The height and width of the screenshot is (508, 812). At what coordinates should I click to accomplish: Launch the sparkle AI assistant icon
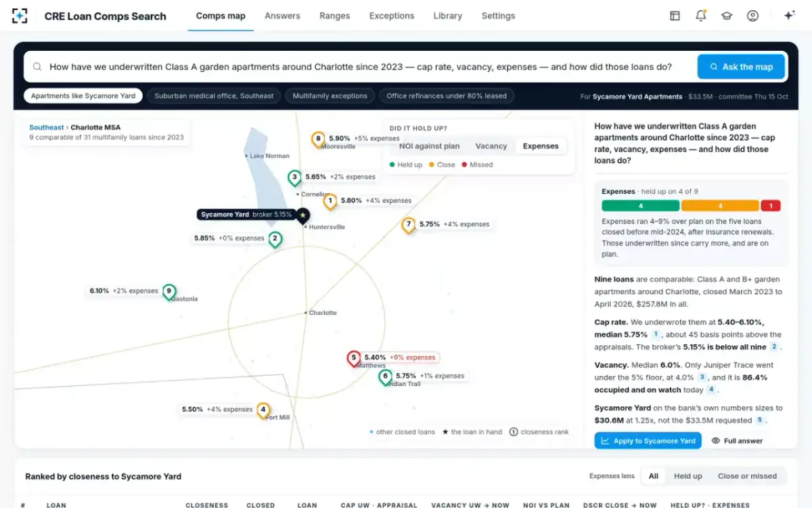pos(789,16)
